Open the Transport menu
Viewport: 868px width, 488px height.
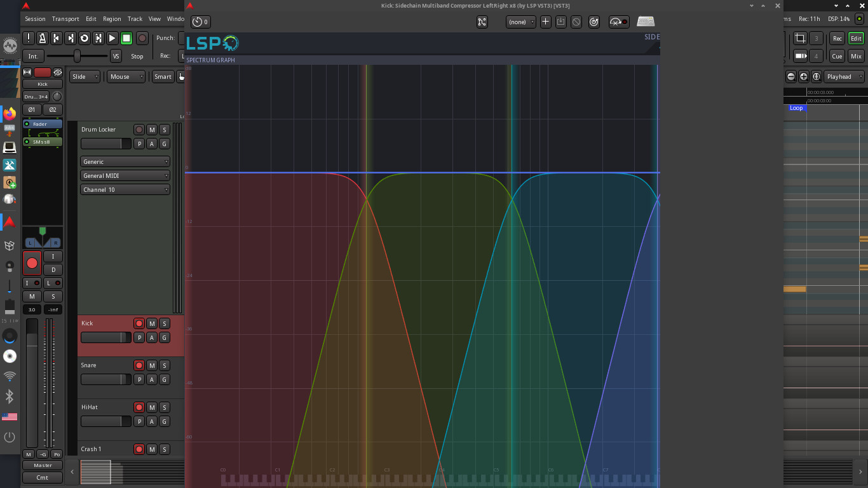point(65,19)
